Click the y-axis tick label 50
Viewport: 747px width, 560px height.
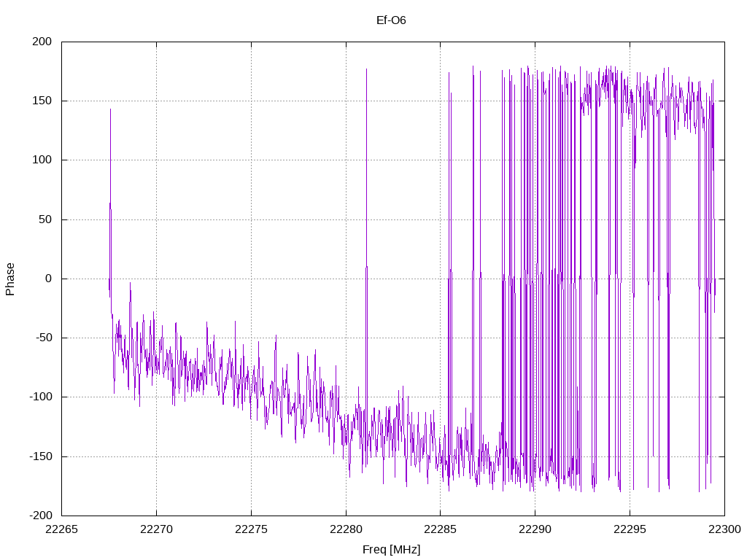point(45,219)
